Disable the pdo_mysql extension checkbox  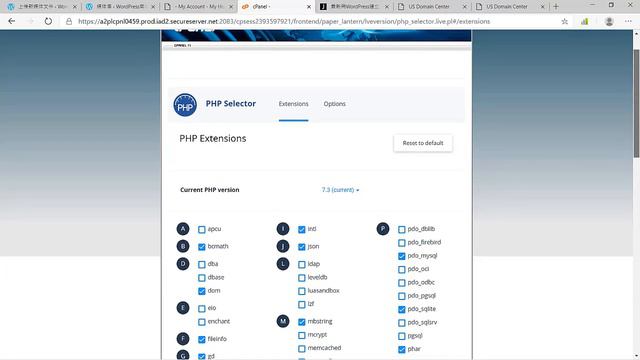click(x=402, y=256)
